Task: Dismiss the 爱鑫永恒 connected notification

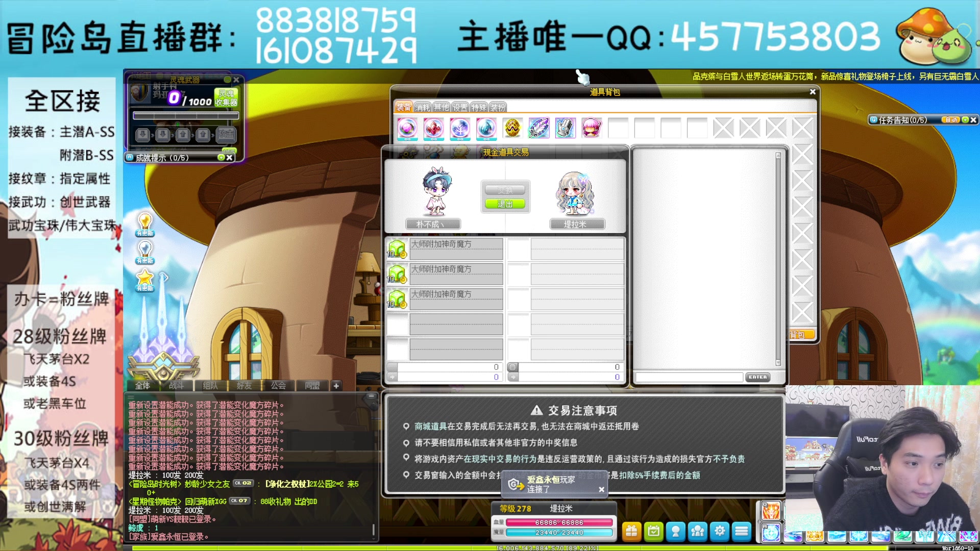Action: (x=601, y=489)
